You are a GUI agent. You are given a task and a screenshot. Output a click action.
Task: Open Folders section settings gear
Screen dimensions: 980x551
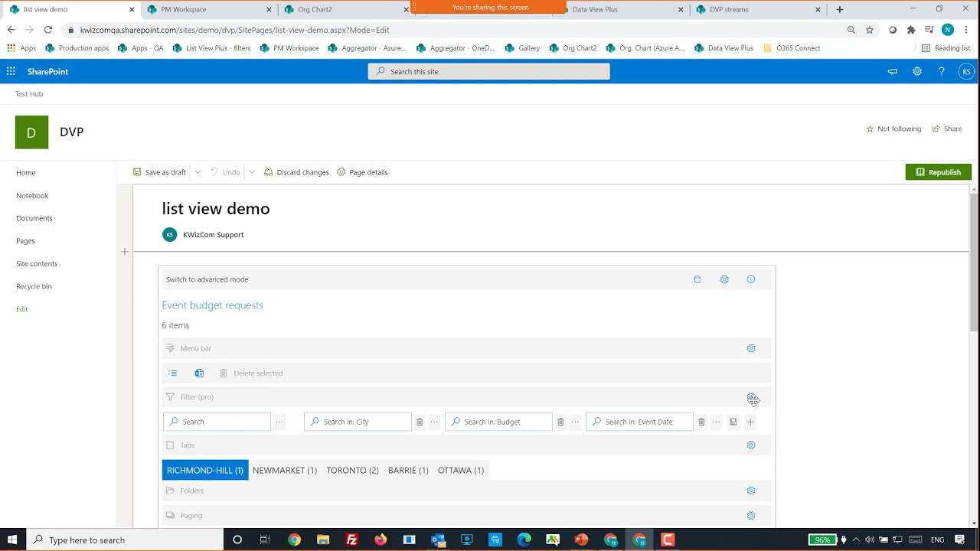click(751, 491)
